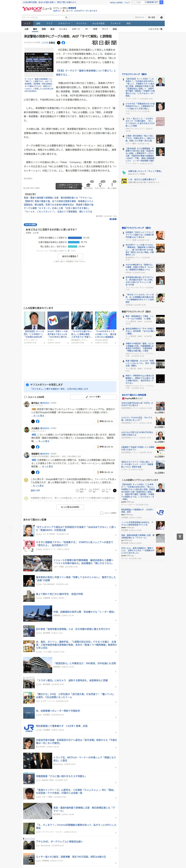Share the article on Facebook under the headline
Viewport: 186px width, 868px height.
pos(63,43)
